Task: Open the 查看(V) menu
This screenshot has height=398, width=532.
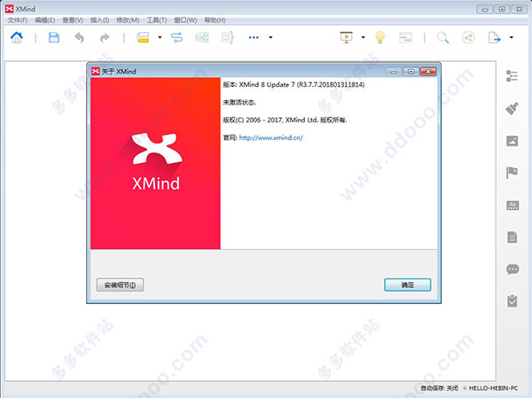Action: click(73, 20)
